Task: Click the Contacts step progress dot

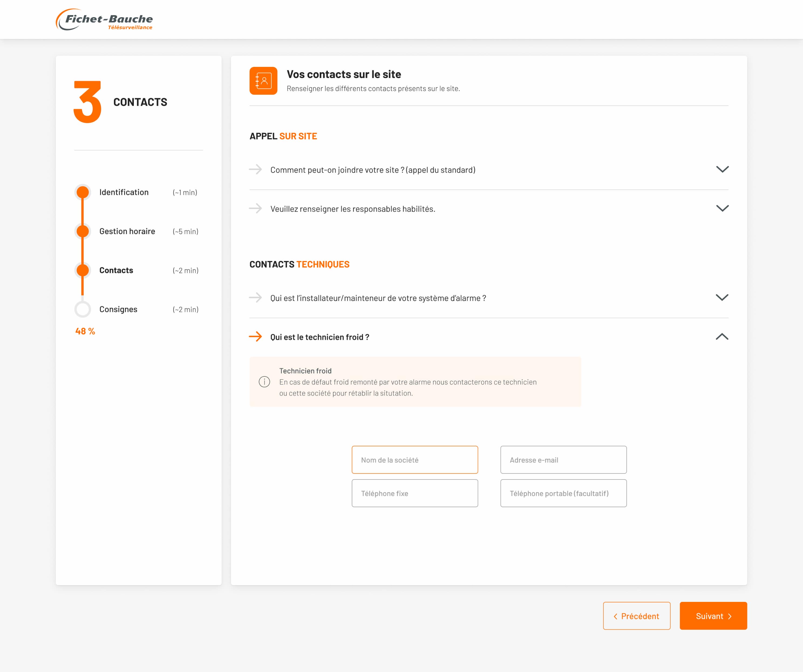Action: coord(83,270)
